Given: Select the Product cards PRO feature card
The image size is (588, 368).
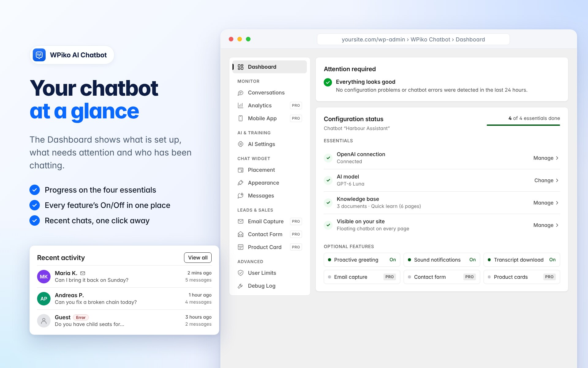Looking at the screenshot, I should click(522, 277).
